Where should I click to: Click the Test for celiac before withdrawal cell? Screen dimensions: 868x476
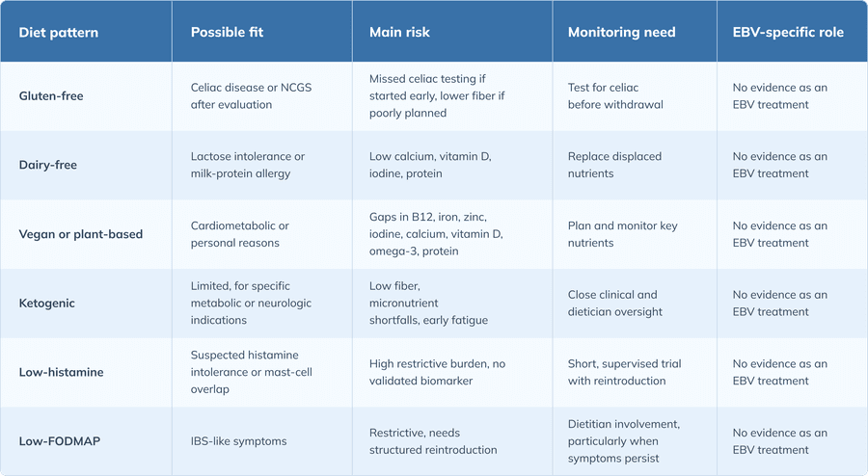click(615, 96)
